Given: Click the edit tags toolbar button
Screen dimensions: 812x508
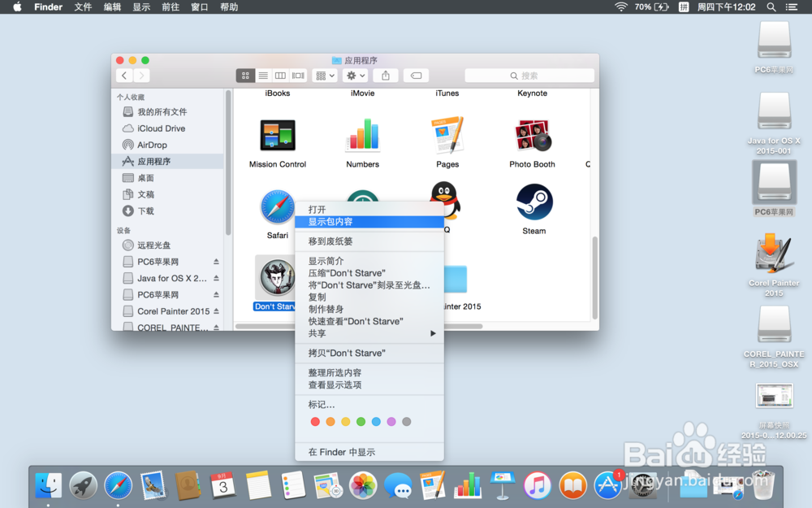Looking at the screenshot, I should [416, 76].
